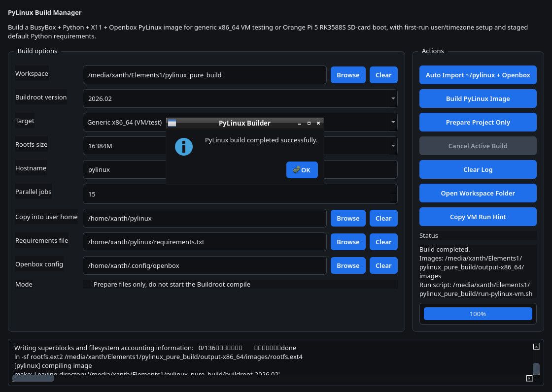Close the PyLinux Builder dialog

pyautogui.click(x=318, y=123)
